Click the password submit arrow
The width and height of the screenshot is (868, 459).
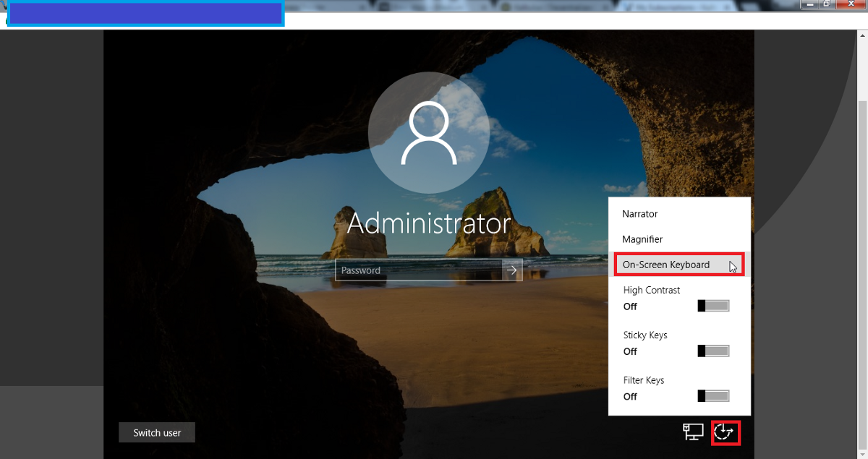[512, 270]
